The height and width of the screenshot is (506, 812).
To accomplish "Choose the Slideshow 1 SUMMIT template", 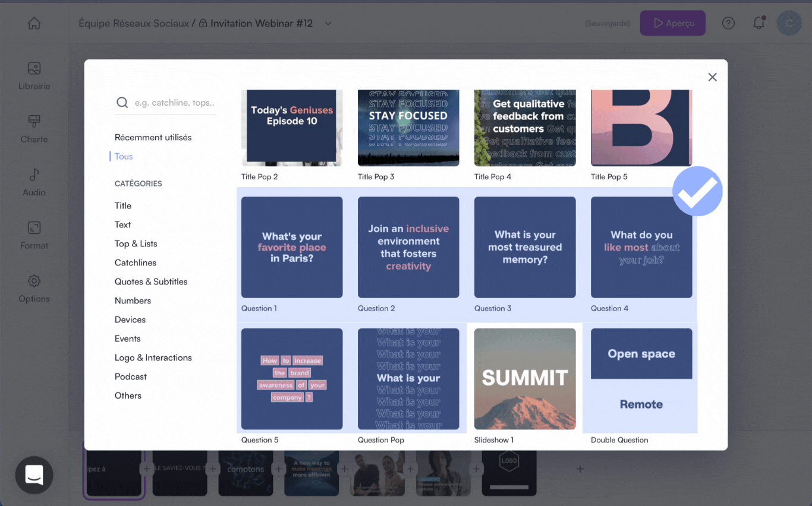I will click(525, 379).
